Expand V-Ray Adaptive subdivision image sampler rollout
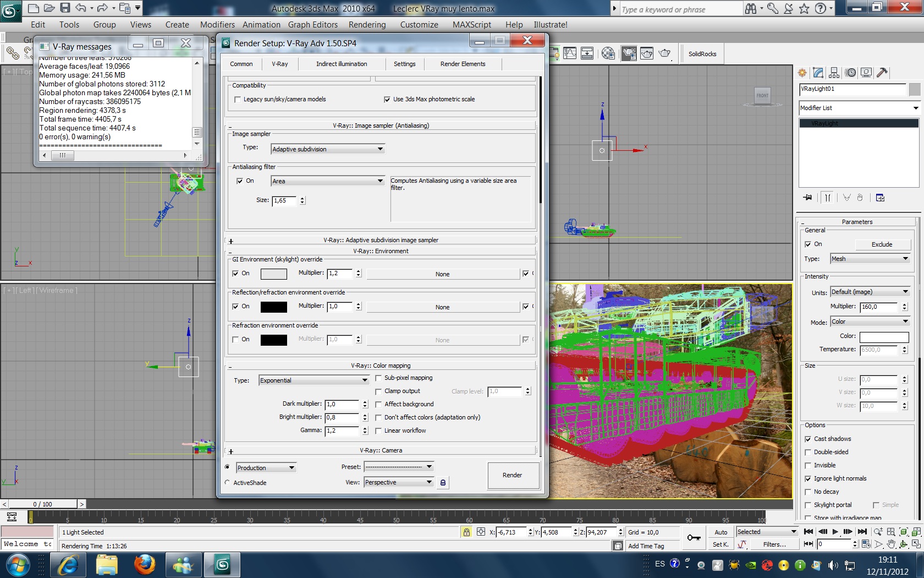Viewport: 924px width, 578px height. (381, 240)
